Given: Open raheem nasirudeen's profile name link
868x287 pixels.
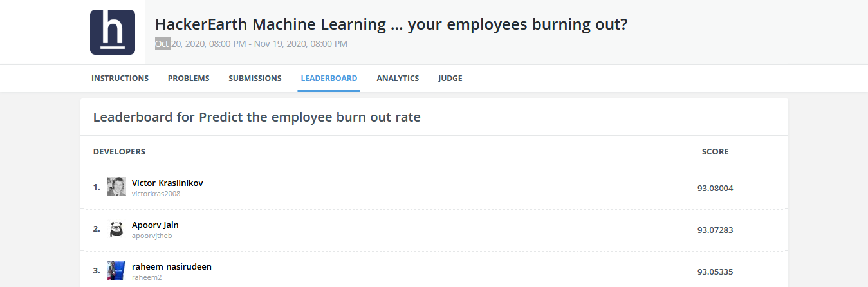Looking at the screenshot, I should [x=172, y=266].
